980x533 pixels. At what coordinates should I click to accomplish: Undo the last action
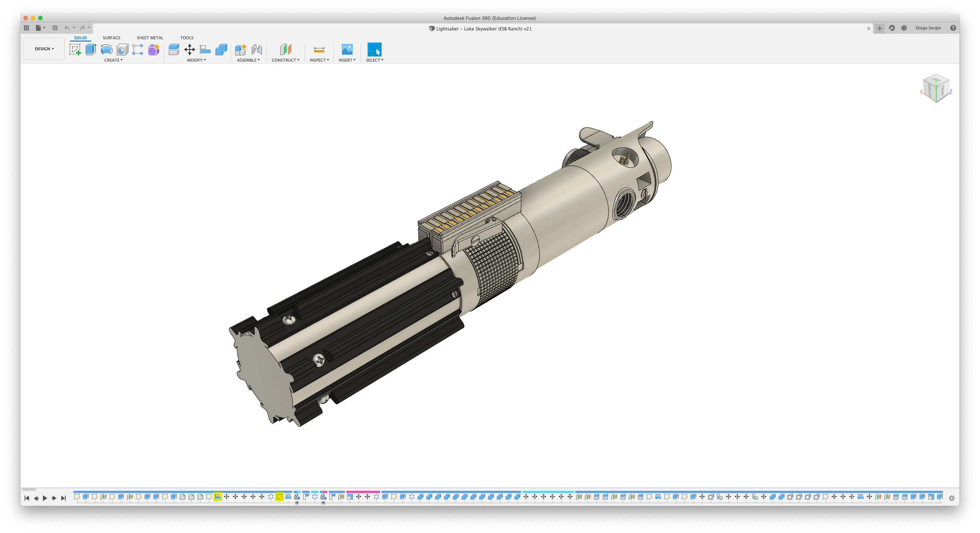[67, 28]
